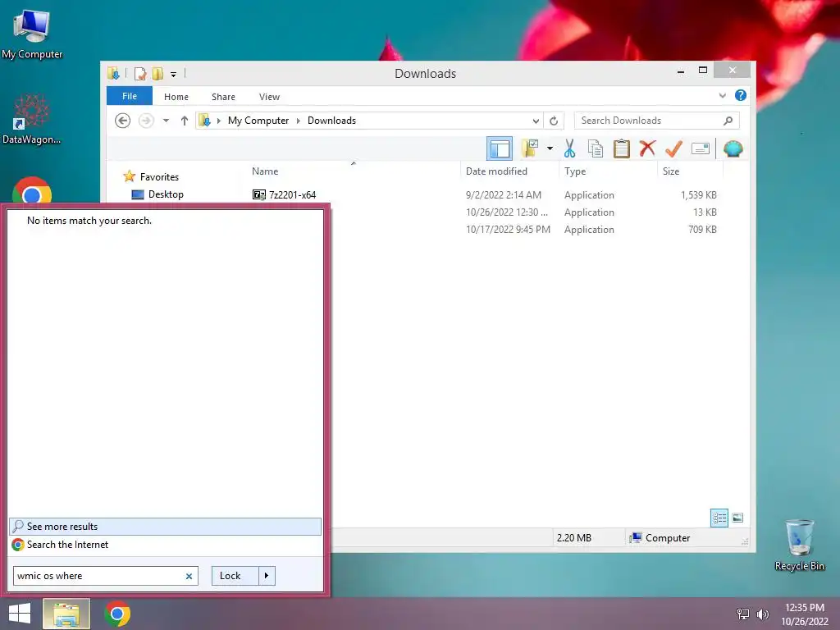The height and width of the screenshot is (630, 840).
Task: Open the File tab
Action: pos(130,97)
